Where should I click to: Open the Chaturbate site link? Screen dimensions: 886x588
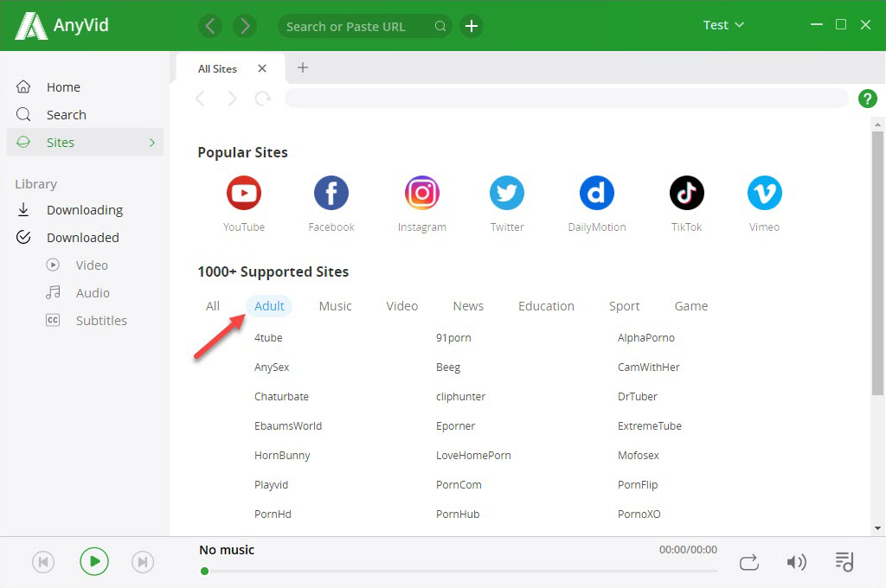coord(281,397)
